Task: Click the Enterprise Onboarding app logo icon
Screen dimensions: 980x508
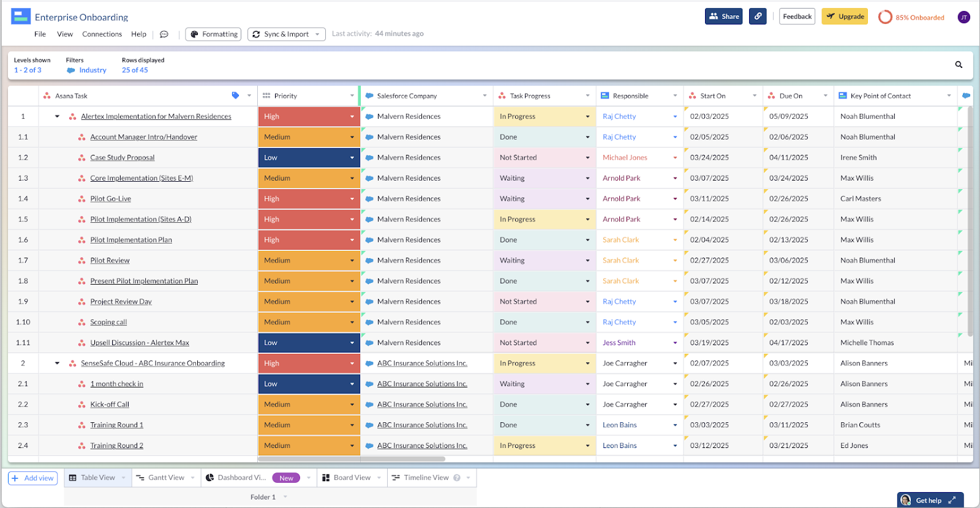Action: pyautogui.click(x=21, y=17)
